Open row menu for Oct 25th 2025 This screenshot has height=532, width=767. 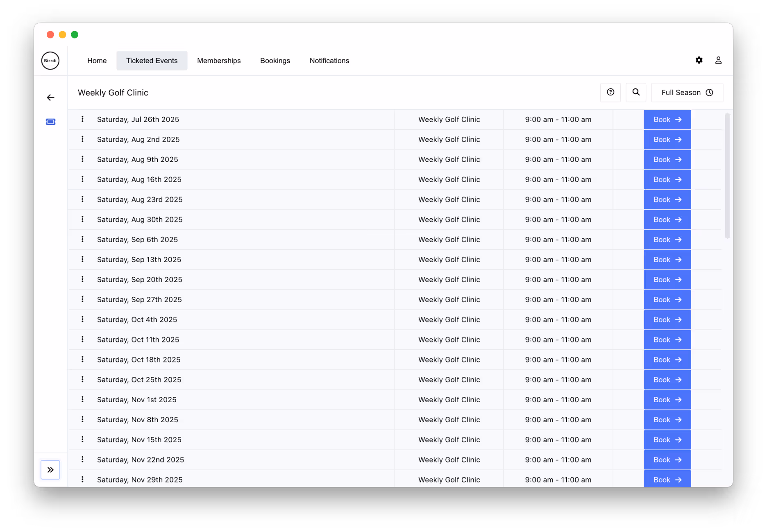(x=82, y=379)
